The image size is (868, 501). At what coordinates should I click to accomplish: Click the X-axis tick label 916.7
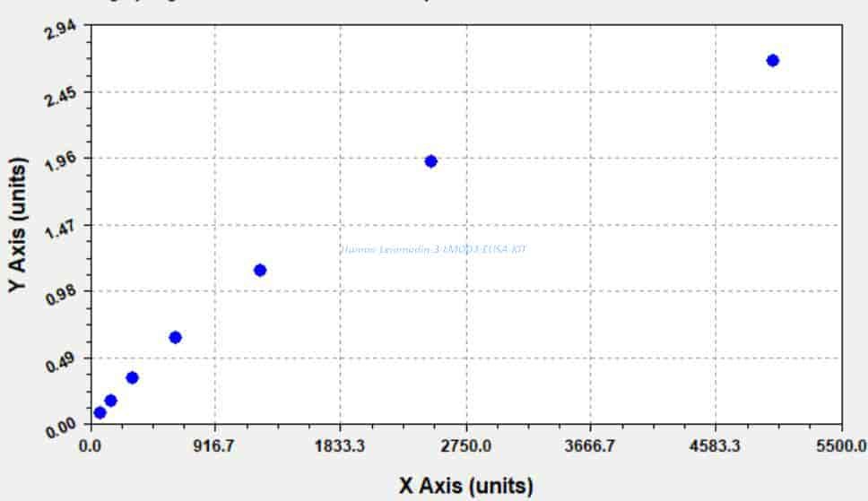(x=215, y=445)
